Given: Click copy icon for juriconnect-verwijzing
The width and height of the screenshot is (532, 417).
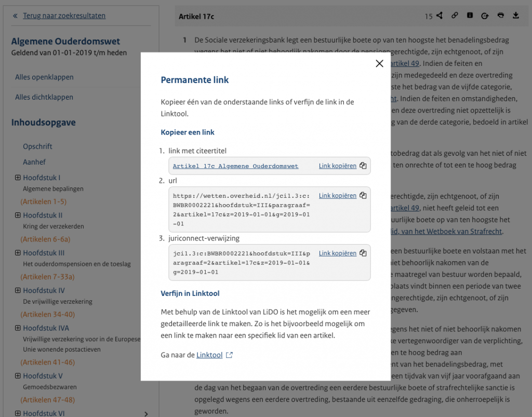Looking at the screenshot, I should tap(363, 253).
